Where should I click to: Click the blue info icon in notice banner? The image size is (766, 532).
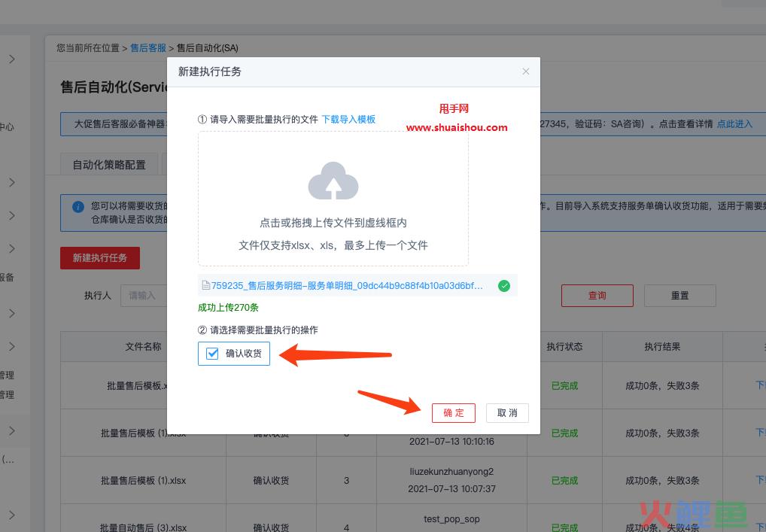coord(78,206)
